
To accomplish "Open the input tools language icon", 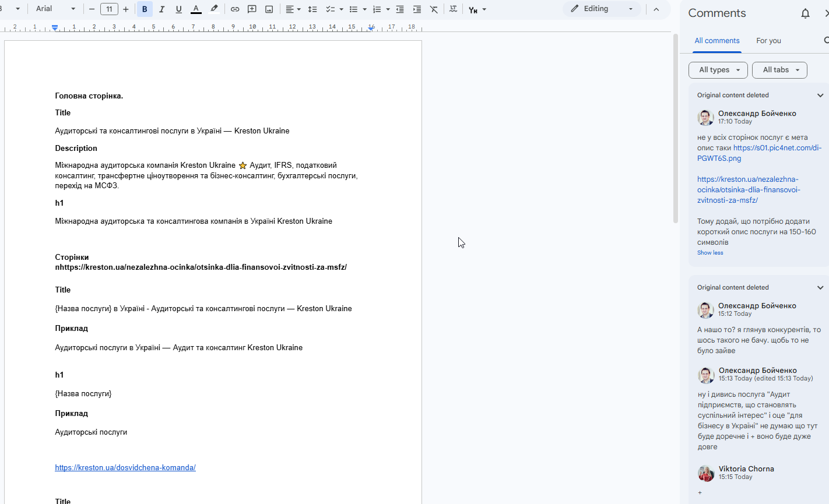I will (473, 9).
